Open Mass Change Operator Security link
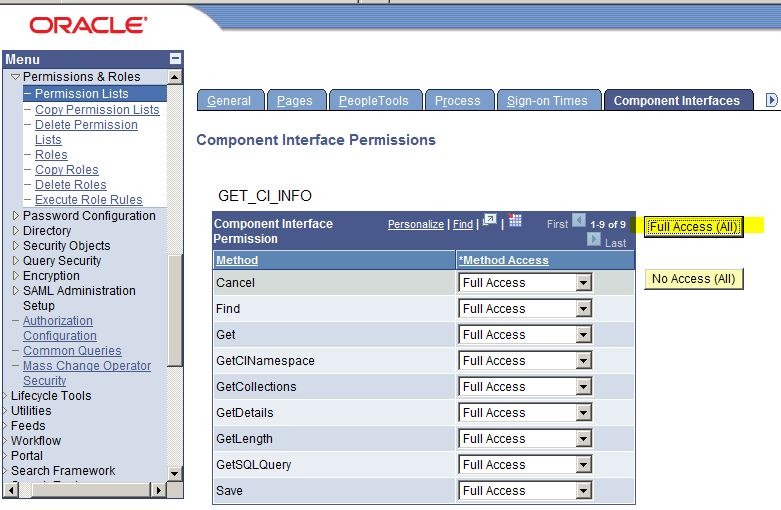781x510 pixels. point(87,373)
